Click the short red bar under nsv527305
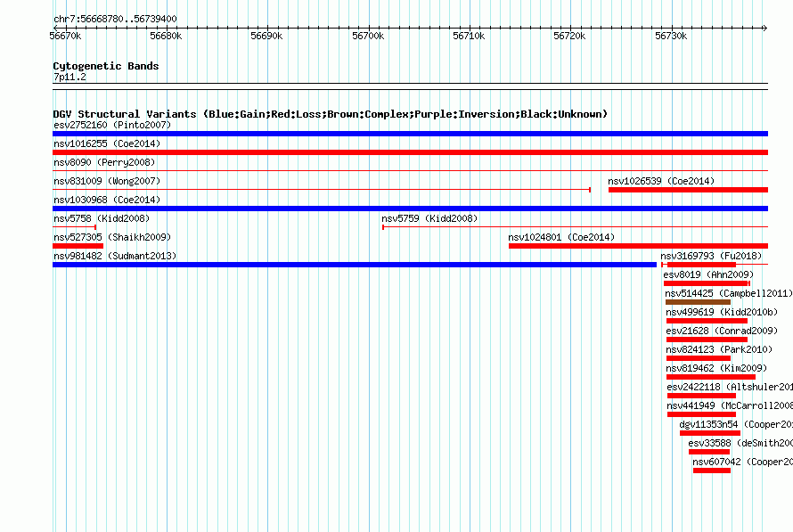The width and height of the screenshot is (793, 532). 78,246
